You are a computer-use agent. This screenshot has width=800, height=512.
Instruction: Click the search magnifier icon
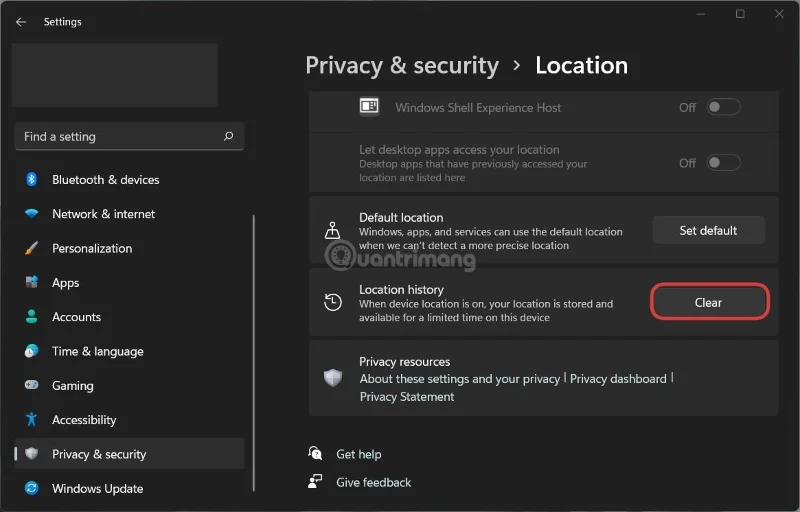229,136
